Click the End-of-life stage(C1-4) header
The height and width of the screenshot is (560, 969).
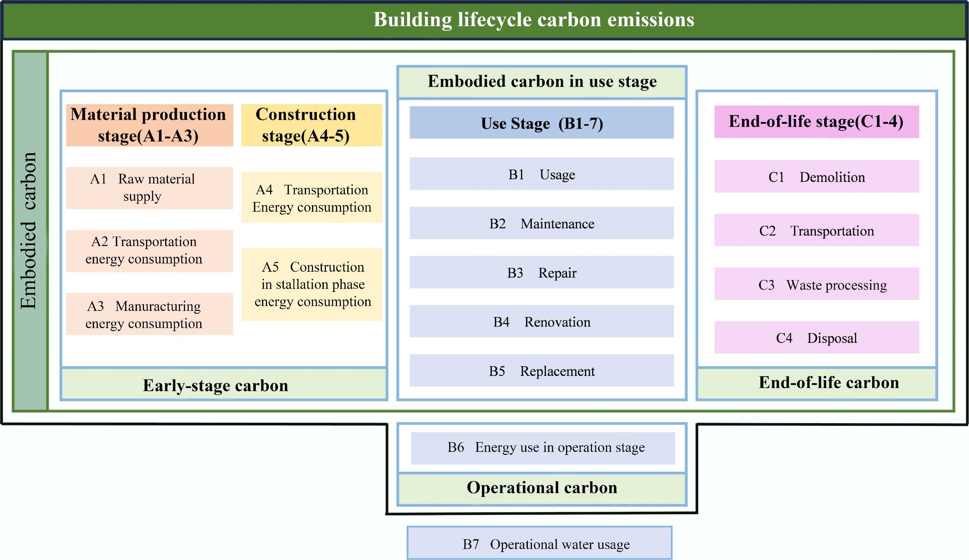point(816,121)
